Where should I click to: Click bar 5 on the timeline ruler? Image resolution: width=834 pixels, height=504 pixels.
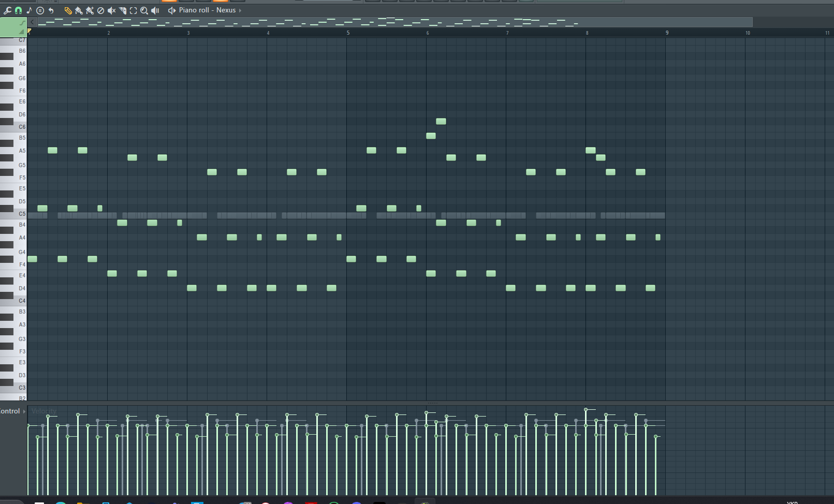pyautogui.click(x=348, y=33)
